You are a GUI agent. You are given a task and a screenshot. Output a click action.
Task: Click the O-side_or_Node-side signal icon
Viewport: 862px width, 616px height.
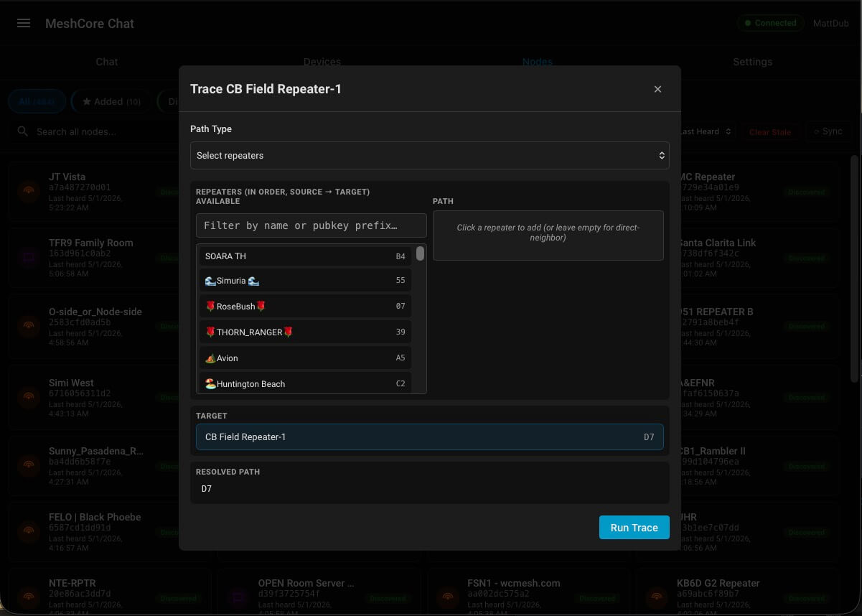pos(29,326)
